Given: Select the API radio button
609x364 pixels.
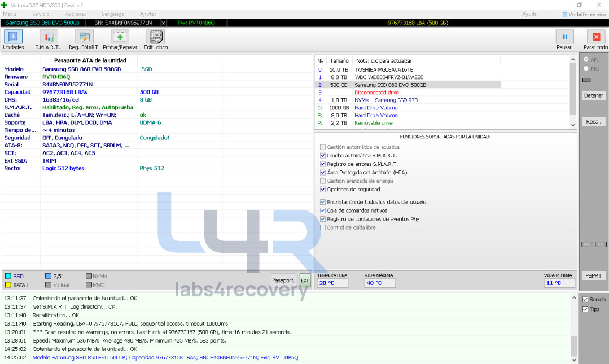Looking at the screenshot, I should (586, 59).
